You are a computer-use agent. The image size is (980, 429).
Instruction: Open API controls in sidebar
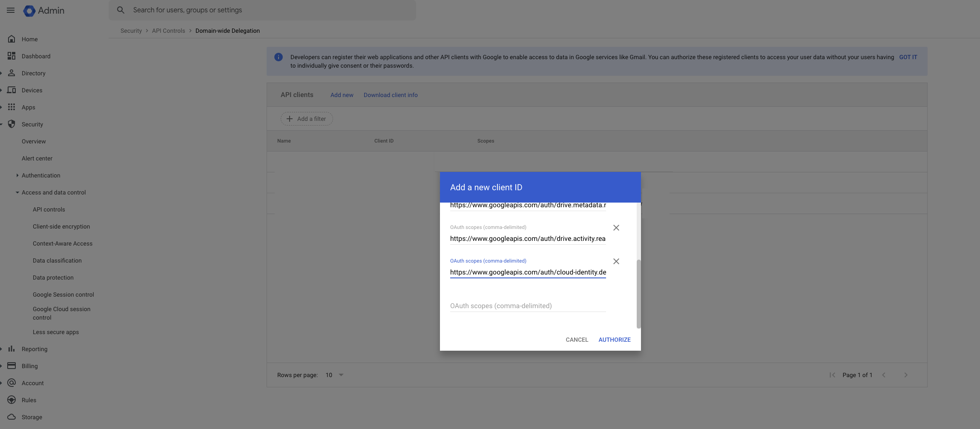point(49,209)
